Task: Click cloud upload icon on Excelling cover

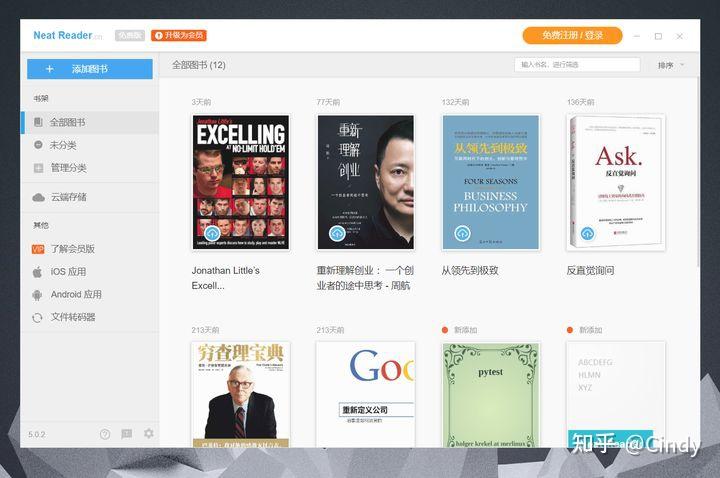Action: click(x=212, y=233)
